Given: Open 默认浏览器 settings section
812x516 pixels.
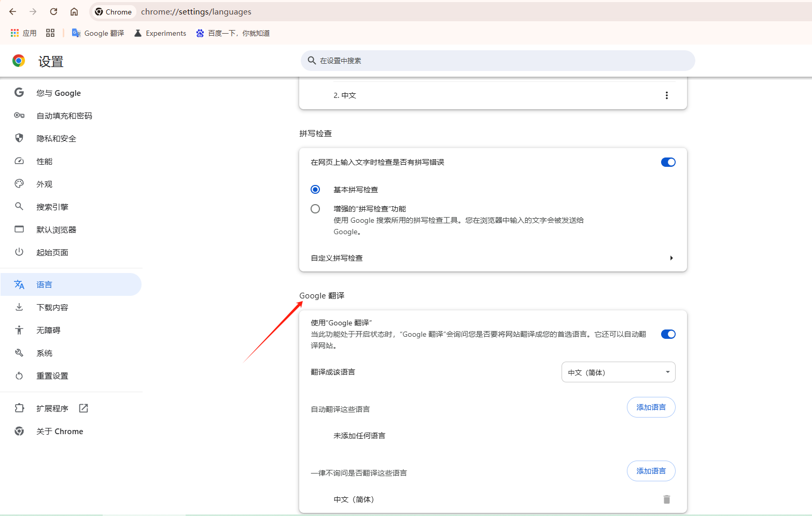Looking at the screenshot, I should [x=71, y=230].
